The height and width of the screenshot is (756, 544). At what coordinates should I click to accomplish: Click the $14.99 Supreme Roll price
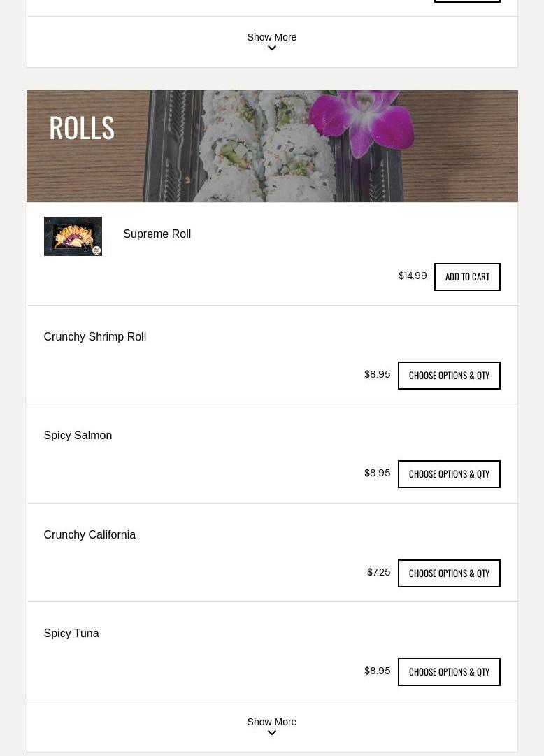[x=413, y=276]
